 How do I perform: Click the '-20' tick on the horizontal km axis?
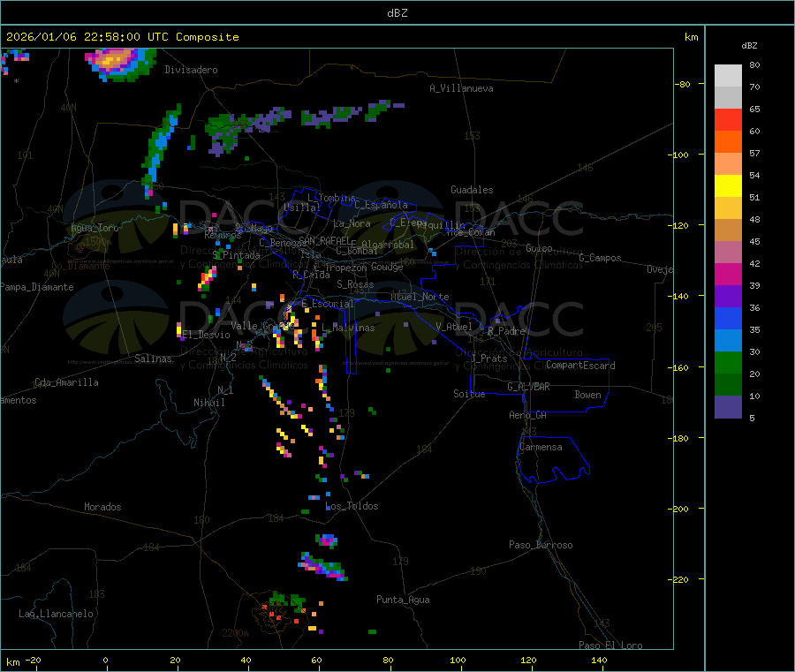coord(34,660)
